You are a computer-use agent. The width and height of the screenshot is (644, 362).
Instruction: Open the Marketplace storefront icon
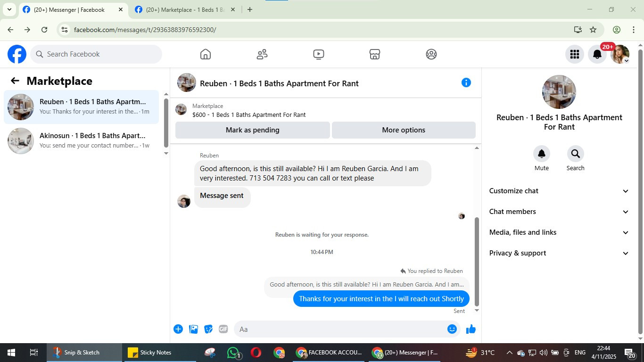[375, 54]
